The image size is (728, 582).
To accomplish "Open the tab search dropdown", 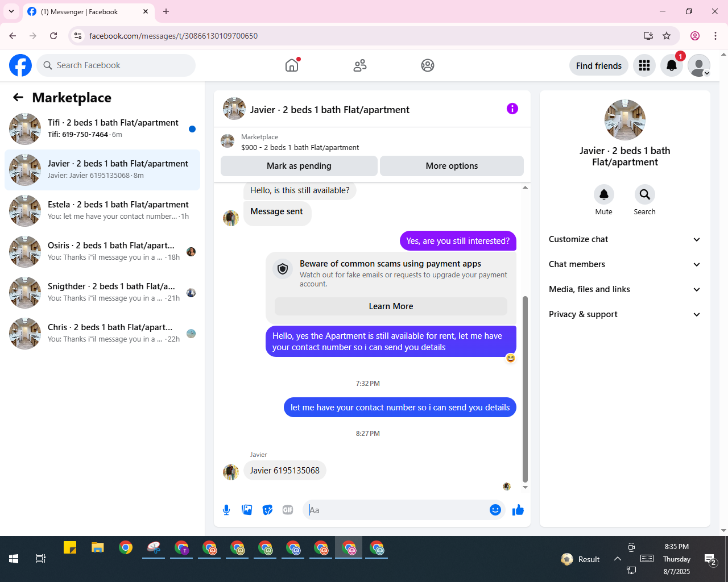I will tap(11, 11).
